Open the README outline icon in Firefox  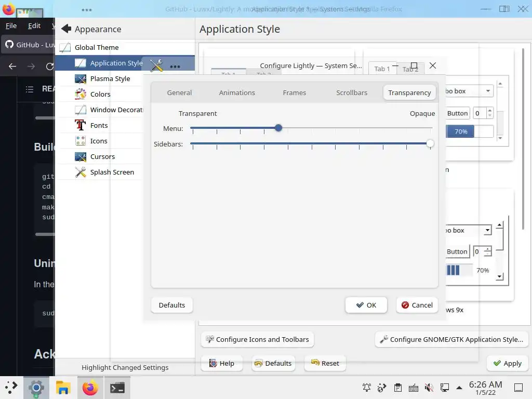pos(30,89)
